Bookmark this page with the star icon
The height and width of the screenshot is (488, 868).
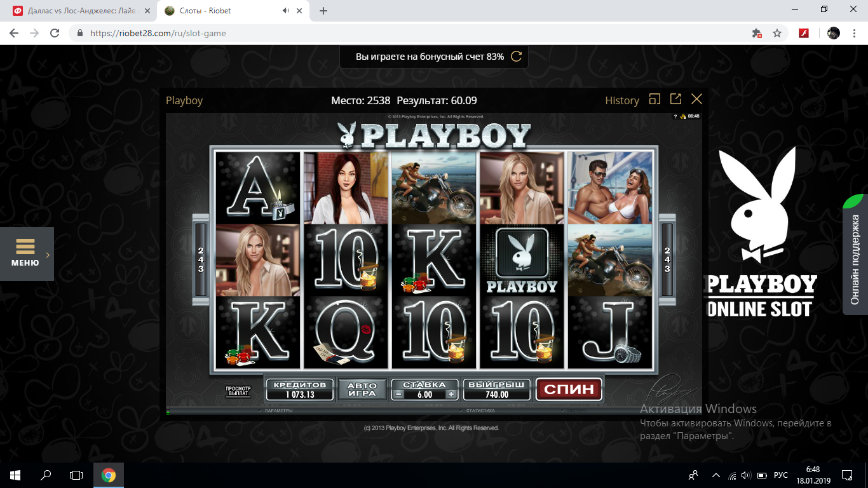point(776,33)
